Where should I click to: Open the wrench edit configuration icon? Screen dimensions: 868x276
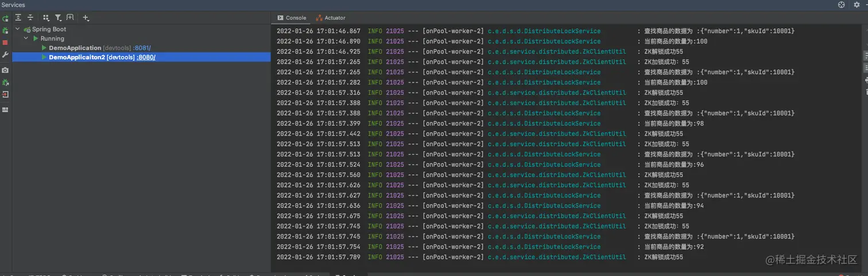(5, 55)
